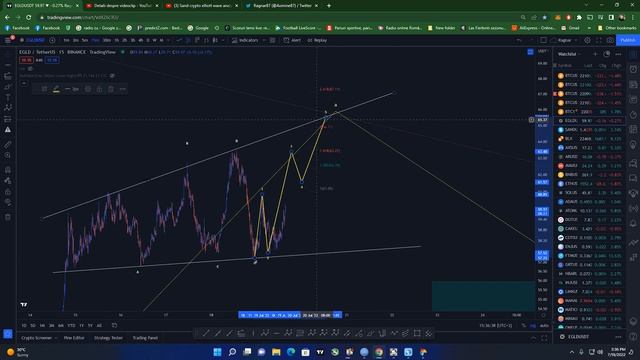Open the Indicators dialog
This screenshot has width=640, height=360.
245,40
